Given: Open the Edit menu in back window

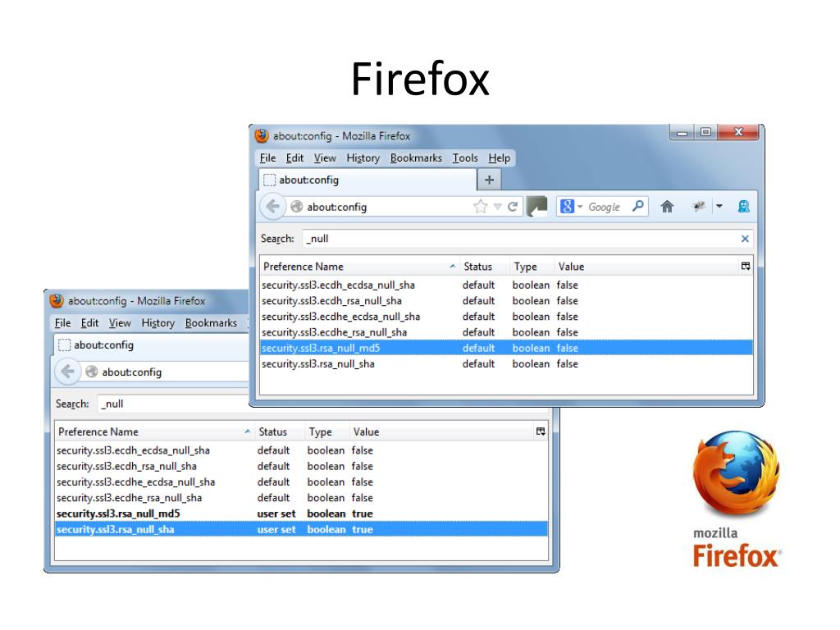Looking at the screenshot, I should point(89,323).
